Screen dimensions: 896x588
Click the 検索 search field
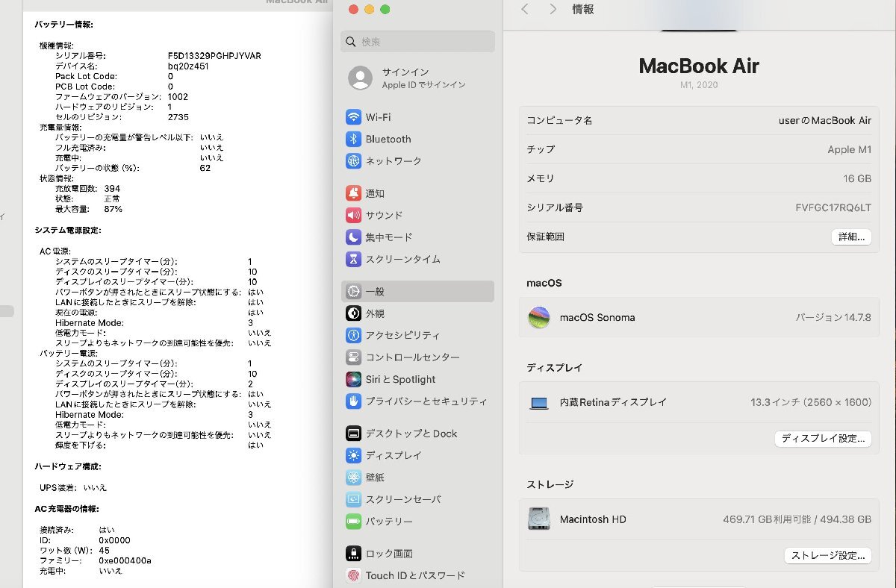418,42
